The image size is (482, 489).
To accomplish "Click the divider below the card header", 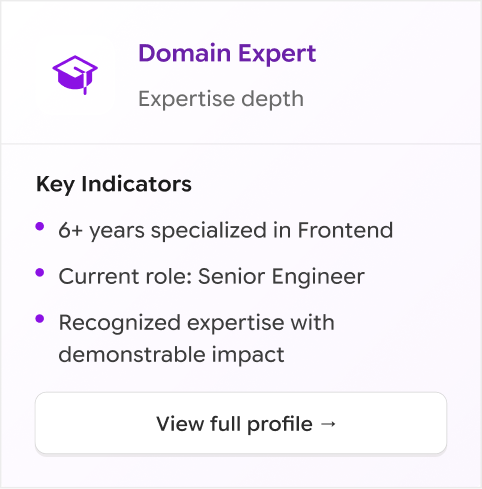I will point(241,144).
